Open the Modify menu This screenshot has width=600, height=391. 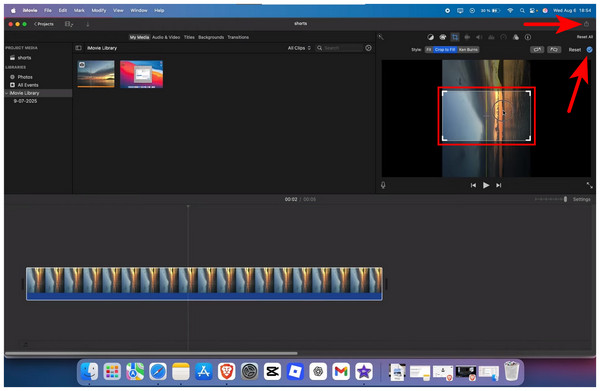pos(99,10)
